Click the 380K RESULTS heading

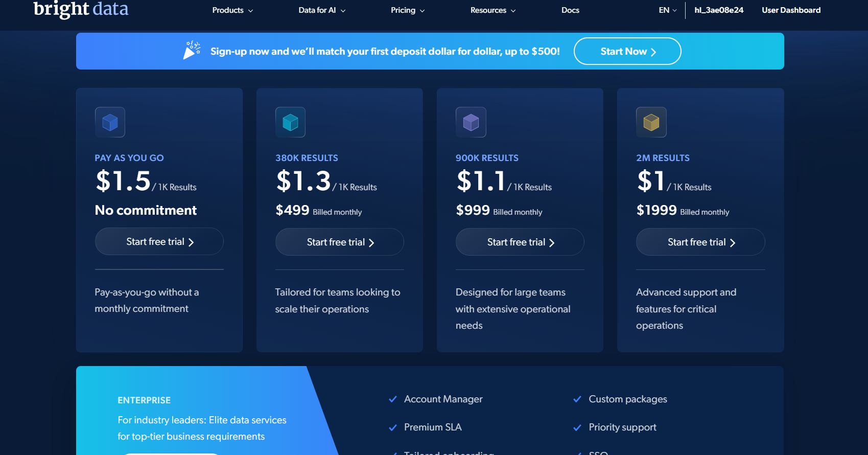pos(307,158)
